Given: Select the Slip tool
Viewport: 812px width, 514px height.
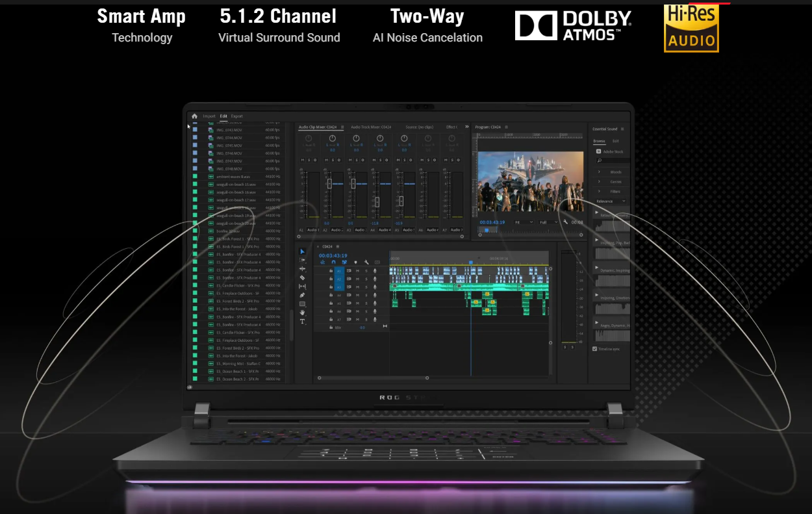Looking at the screenshot, I should (302, 287).
